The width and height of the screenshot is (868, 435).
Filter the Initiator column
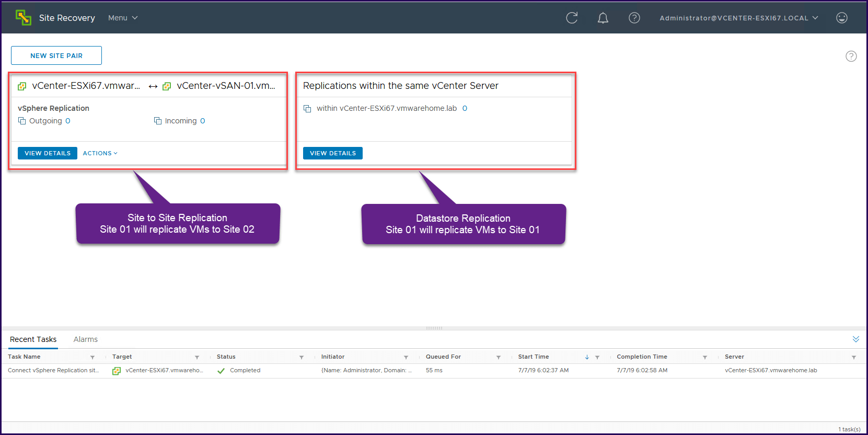click(406, 357)
